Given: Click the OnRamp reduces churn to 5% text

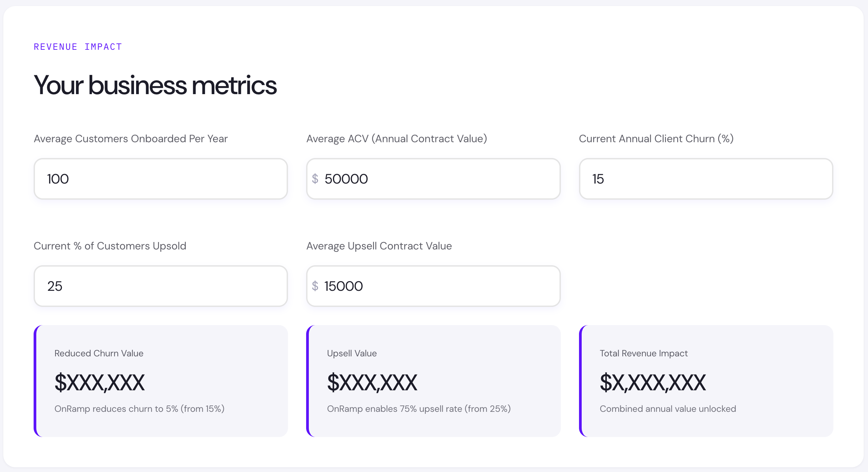Looking at the screenshot, I should [139, 408].
